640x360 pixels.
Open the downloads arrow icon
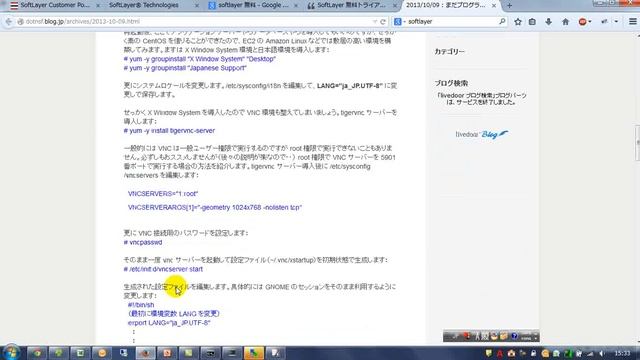548,22
